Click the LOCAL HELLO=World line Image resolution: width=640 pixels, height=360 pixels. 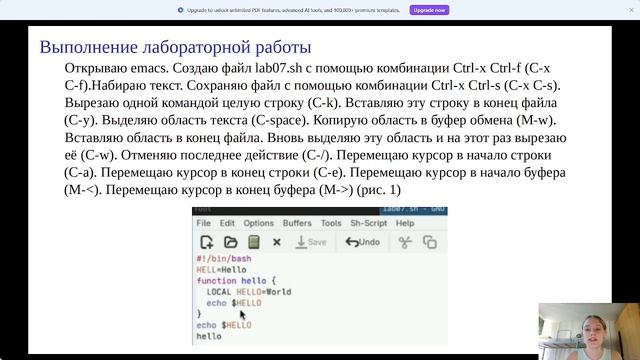pos(249,292)
